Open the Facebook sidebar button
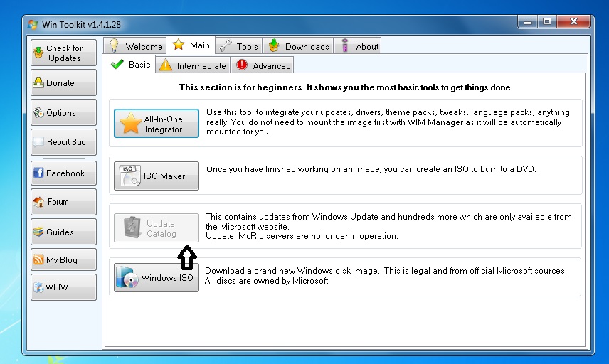This screenshot has width=609, height=364. click(x=64, y=173)
